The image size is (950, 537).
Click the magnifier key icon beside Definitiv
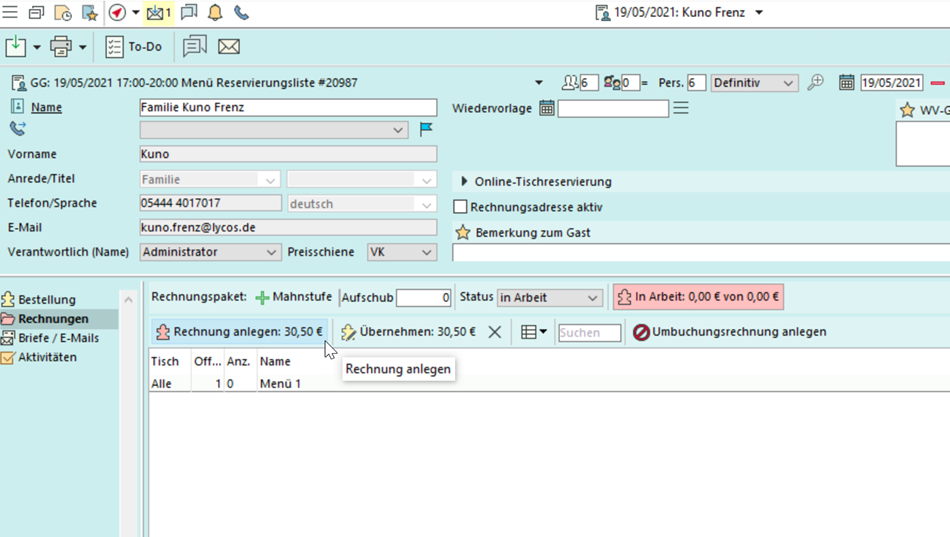click(816, 83)
